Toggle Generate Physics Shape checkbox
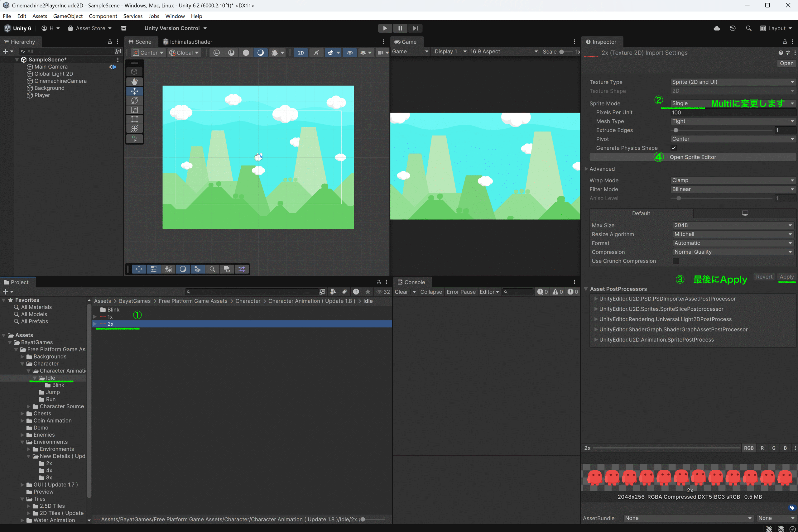This screenshot has width=798, height=532. 674,148
